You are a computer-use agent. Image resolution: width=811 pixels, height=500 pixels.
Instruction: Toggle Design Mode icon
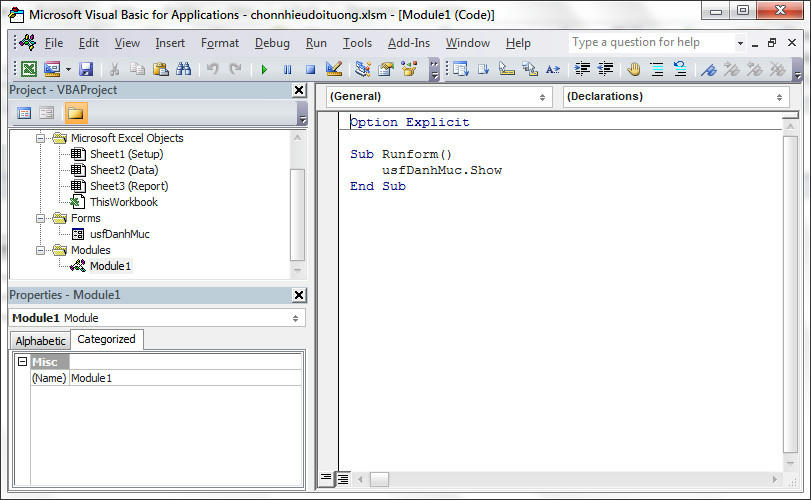(334, 69)
